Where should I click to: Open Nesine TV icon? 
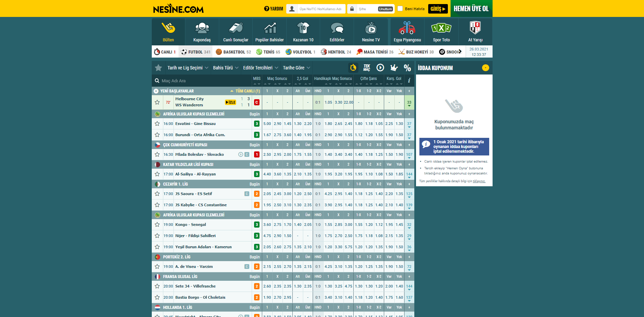(x=371, y=28)
